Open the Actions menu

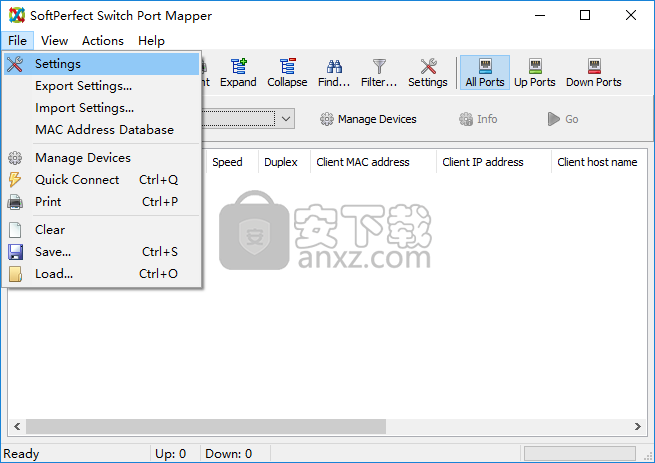coord(103,41)
